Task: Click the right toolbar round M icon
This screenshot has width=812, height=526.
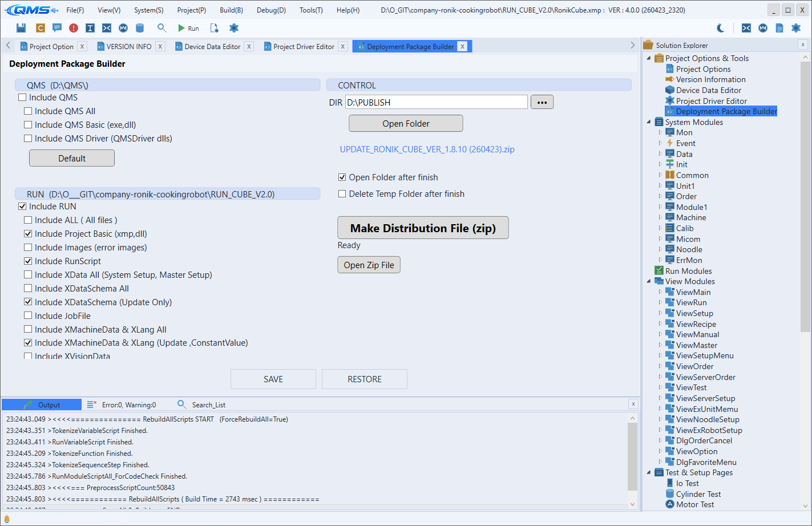Action: tap(763, 28)
